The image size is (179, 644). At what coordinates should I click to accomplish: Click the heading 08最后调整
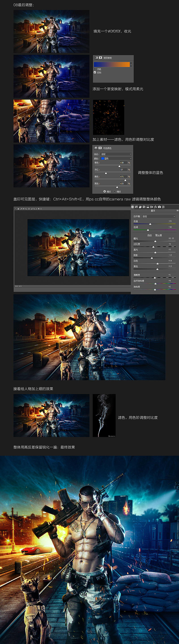[23, 5]
